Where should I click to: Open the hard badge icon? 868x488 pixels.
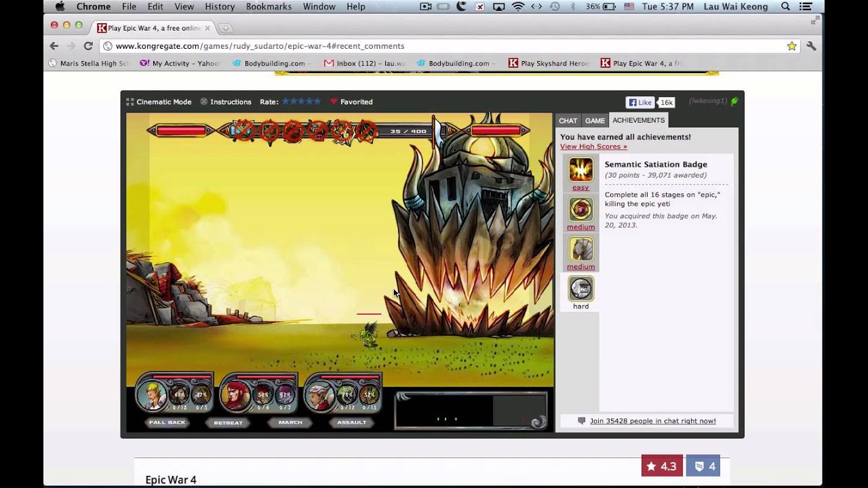pyautogui.click(x=580, y=288)
